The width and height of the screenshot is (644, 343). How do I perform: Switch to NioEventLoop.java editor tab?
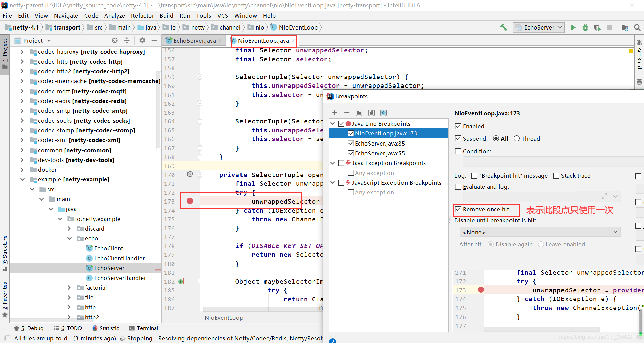coord(264,41)
